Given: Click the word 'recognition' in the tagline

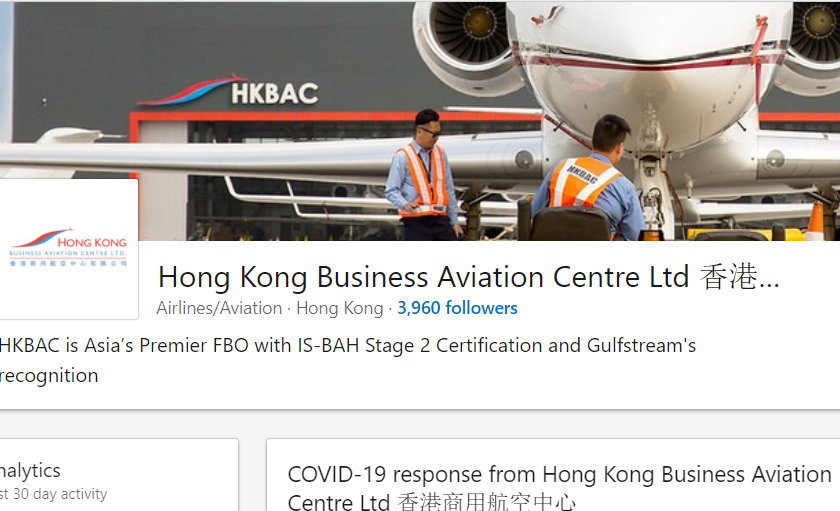Looking at the screenshot, I should (49, 376).
